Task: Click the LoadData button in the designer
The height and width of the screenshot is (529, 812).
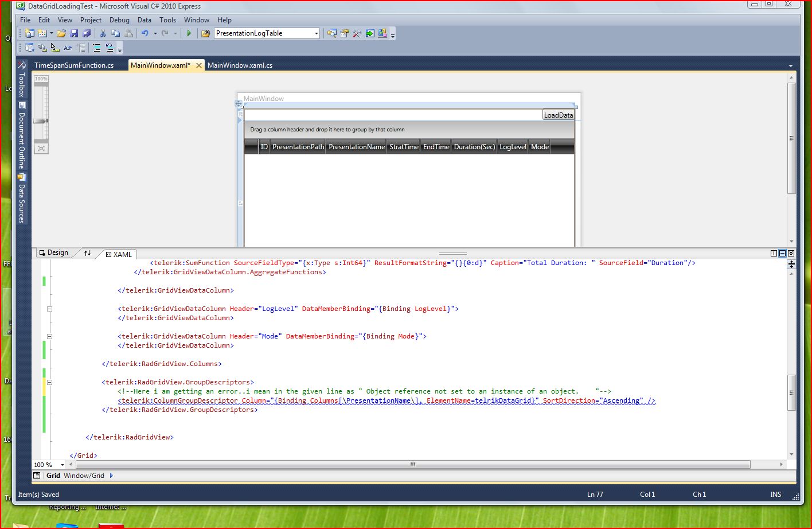Action: click(x=558, y=115)
